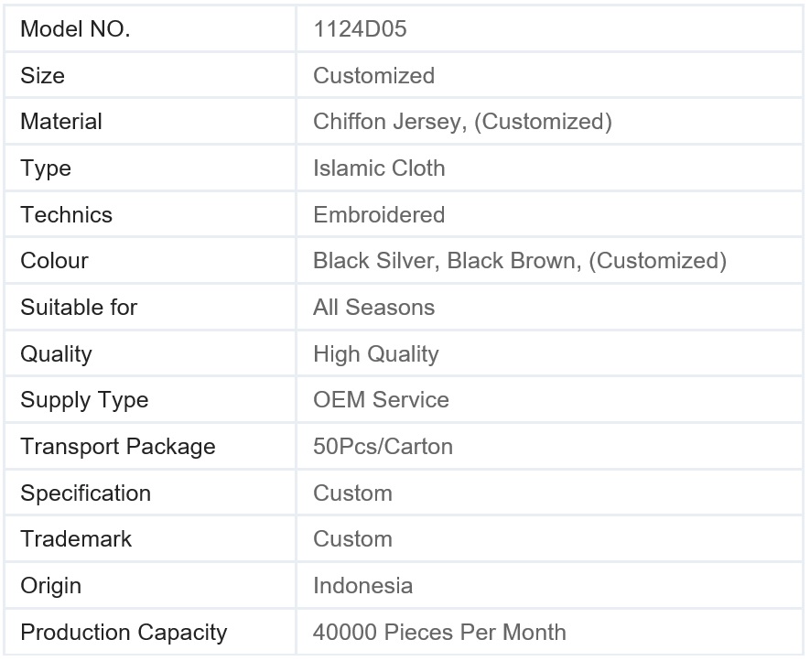Click the Transport Package label
810x672 pixels.
tap(118, 447)
